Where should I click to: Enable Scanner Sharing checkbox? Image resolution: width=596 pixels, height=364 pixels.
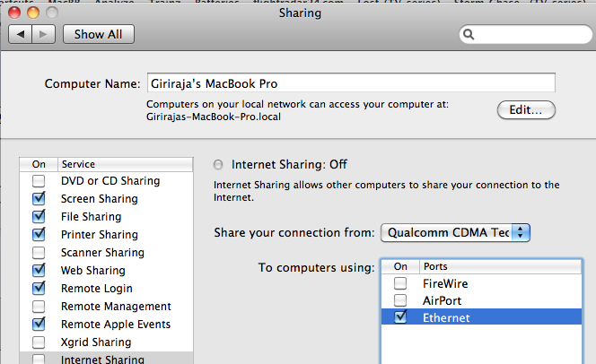coord(39,253)
